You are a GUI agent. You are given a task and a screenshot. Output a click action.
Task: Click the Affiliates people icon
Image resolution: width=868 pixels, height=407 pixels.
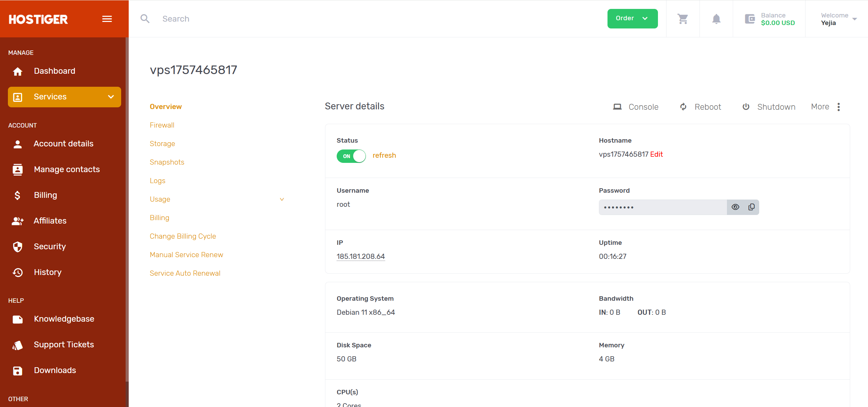click(18, 221)
